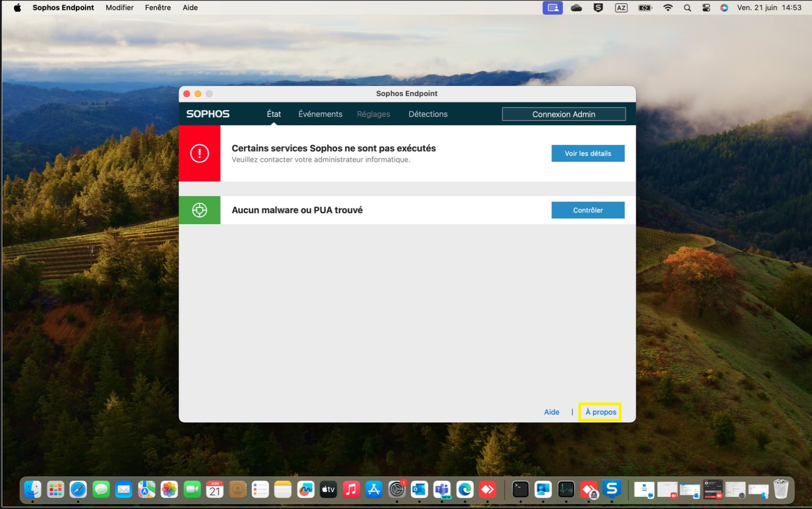Open Activity Monitor from the Dock
The height and width of the screenshot is (509, 812).
[x=566, y=489]
